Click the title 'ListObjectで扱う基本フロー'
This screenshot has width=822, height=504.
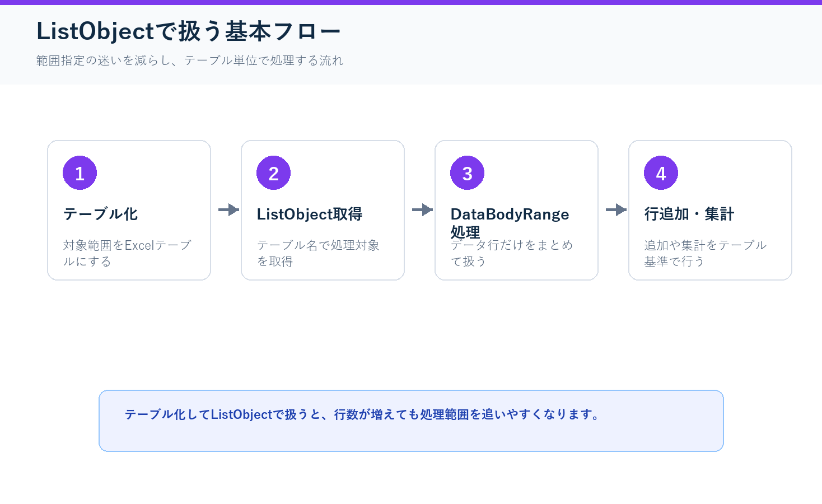click(x=189, y=31)
